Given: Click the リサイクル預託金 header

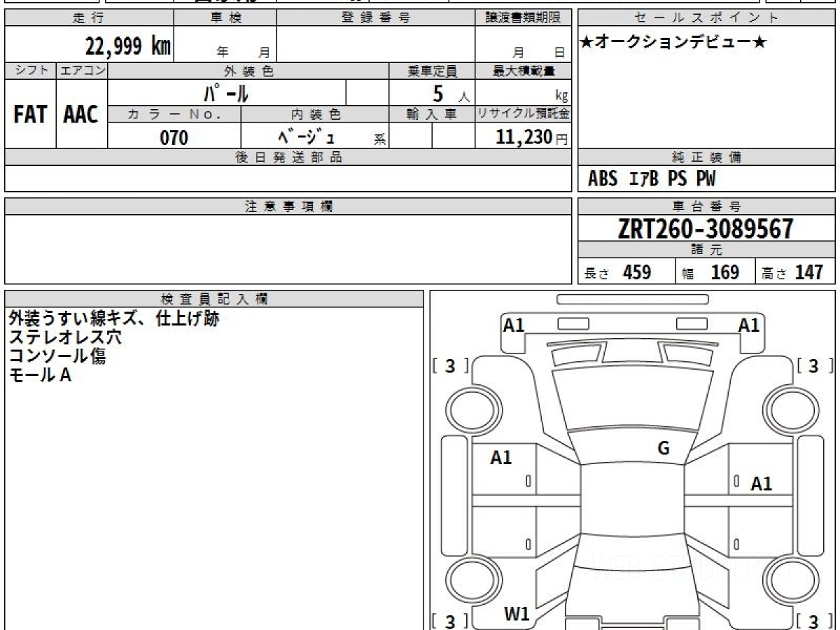Looking at the screenshot, I should tap(523, 115).
